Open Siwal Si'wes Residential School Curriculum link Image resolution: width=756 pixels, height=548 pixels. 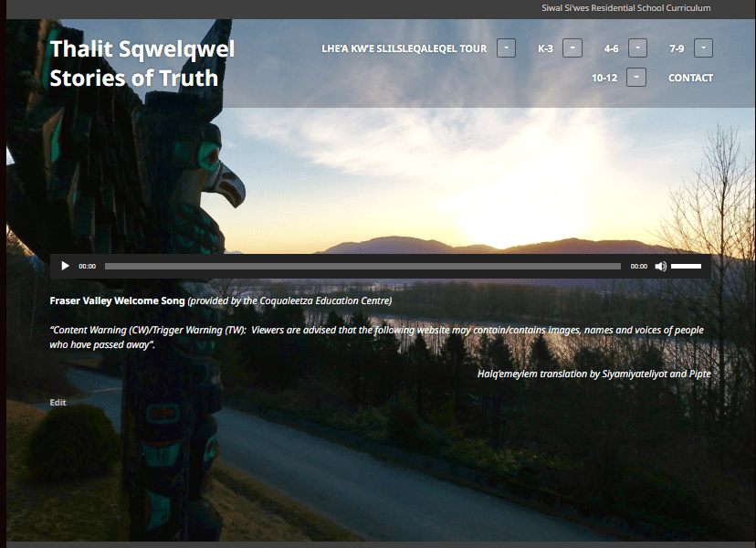(x=625, y=8)
